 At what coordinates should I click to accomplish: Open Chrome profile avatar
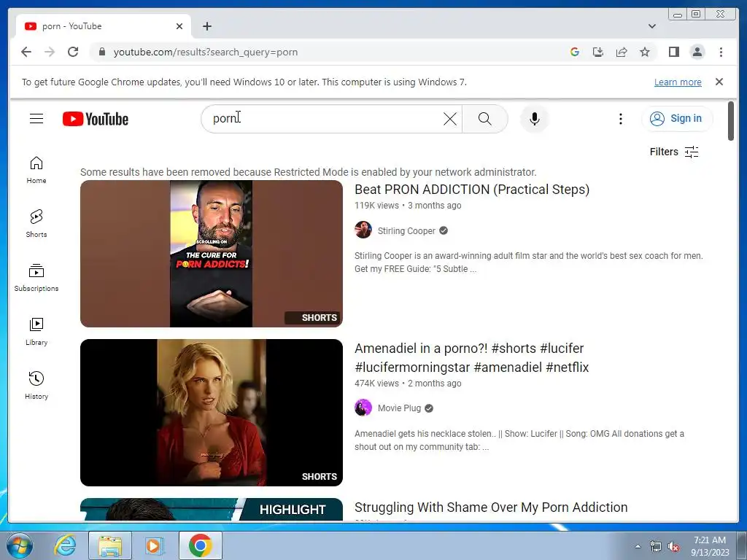coord(697,52)
